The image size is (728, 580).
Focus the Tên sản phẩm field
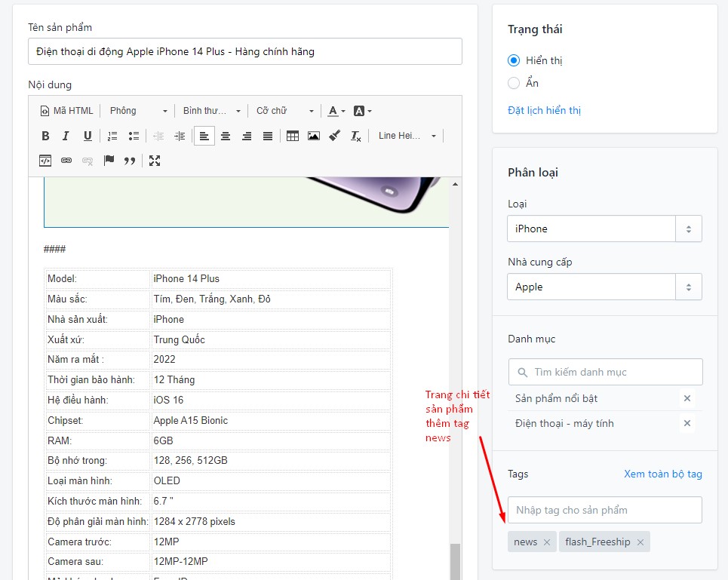[245, 51]
